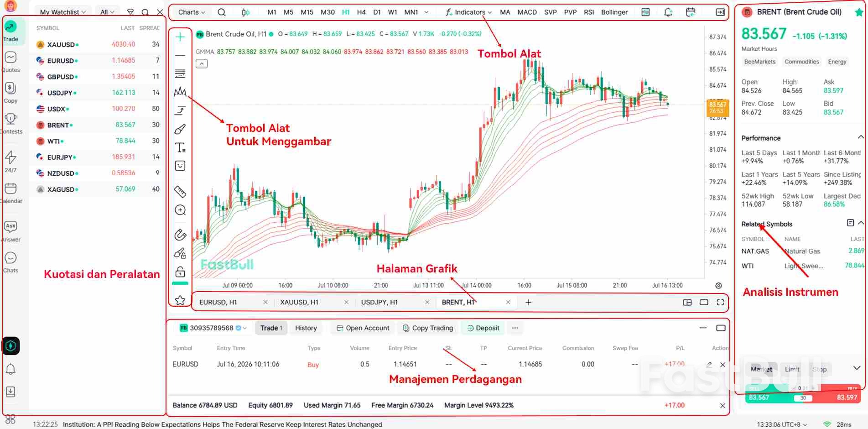Open the Quotes section in the sidebar
Image resolution: width=868 pixels, height=429 pixels.
(x=10, y=62)
